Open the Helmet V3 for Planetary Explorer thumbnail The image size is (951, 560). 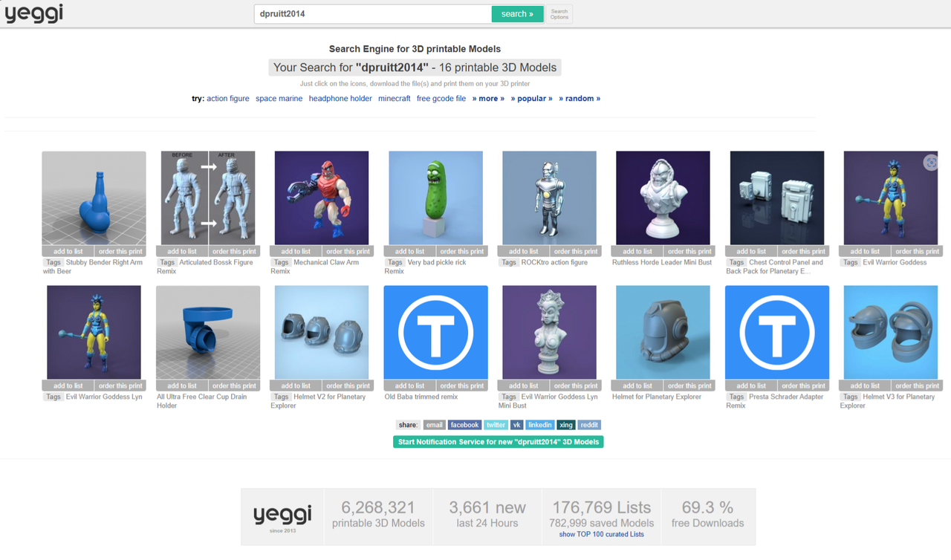[x=891, y=333]
